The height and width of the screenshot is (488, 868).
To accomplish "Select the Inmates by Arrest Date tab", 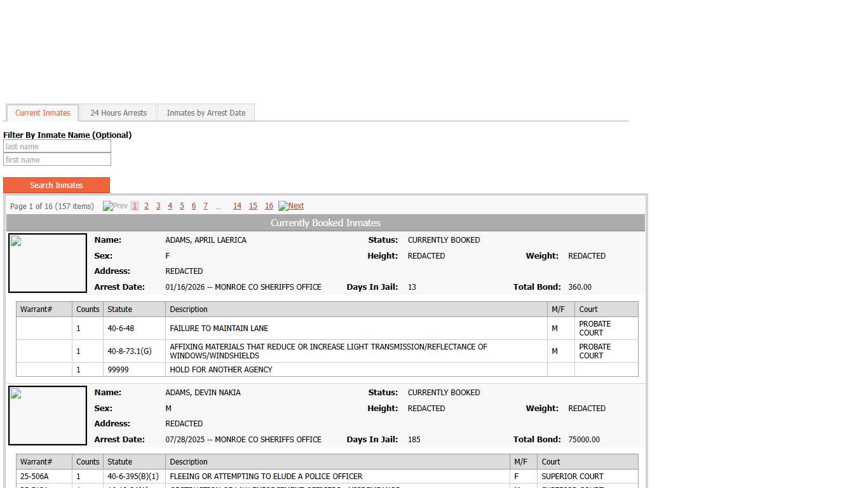I will tap(206, 113).
